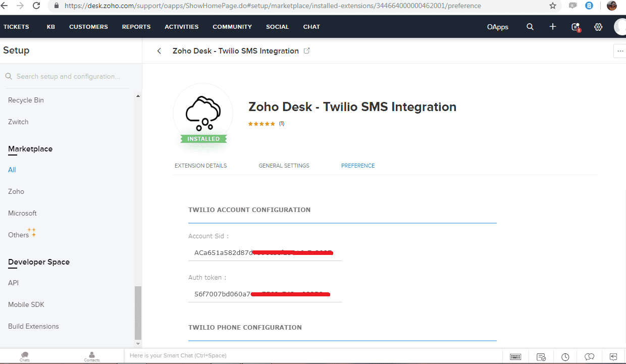
Task: Go back using the left chevron
Action: 160,51
